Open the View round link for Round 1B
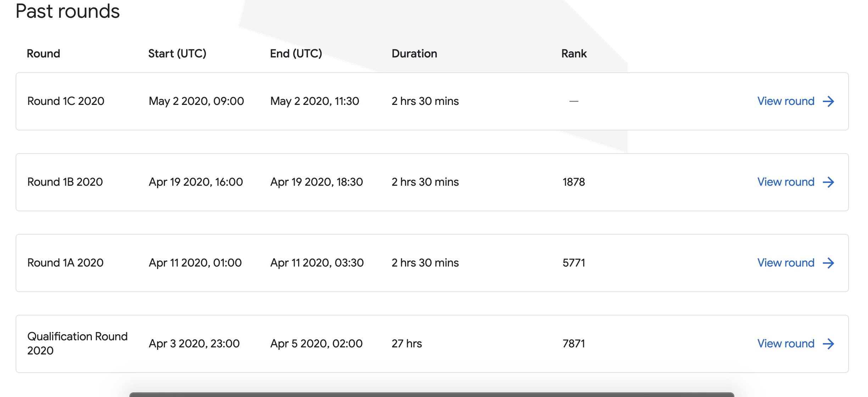The width and height of the screenshot is (868, 397). [786, 182]
